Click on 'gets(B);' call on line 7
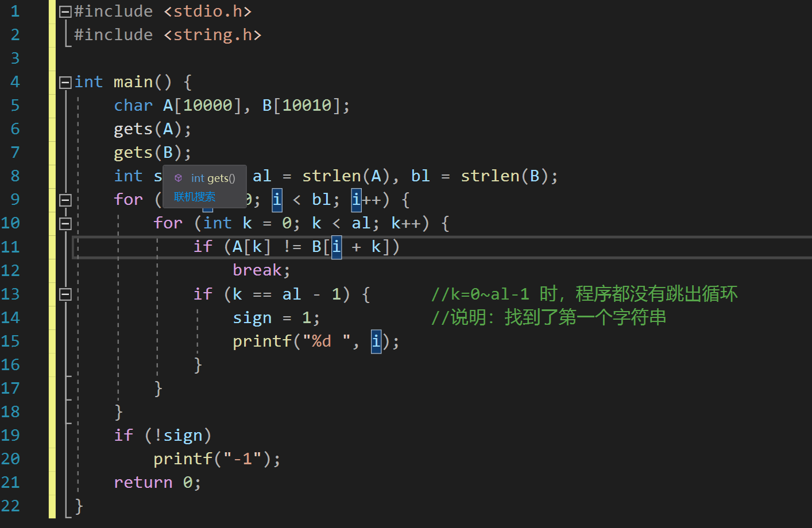This screenshot has width=812, height=528. coord(152,153)
